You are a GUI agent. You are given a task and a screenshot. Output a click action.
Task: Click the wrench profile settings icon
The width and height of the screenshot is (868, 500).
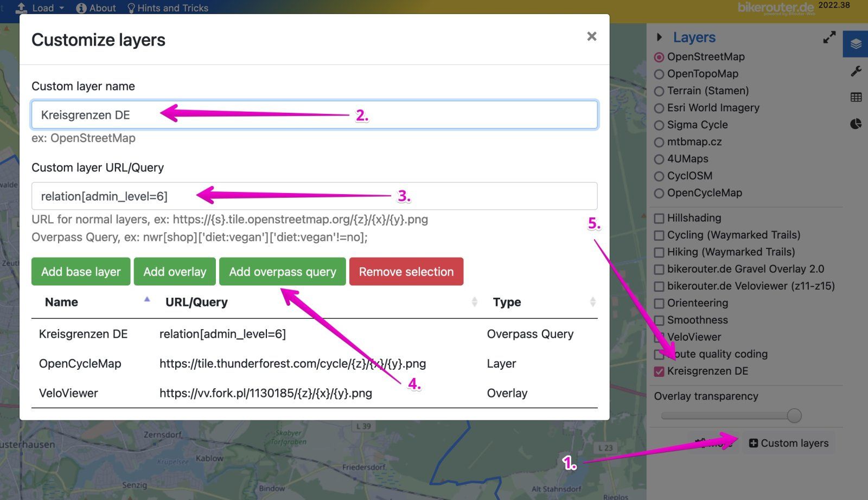856,71
